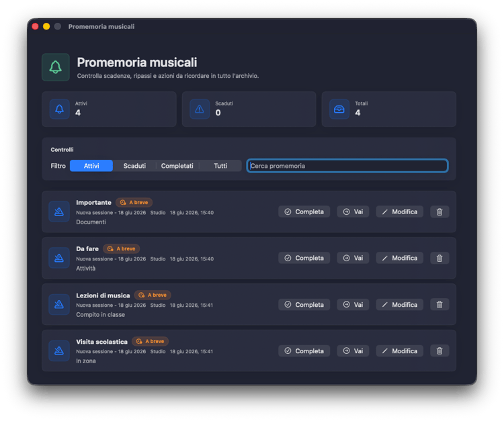Click the Compito in classe note
The height and width of the screenshot is (421, 504).
tap(100, 314)
